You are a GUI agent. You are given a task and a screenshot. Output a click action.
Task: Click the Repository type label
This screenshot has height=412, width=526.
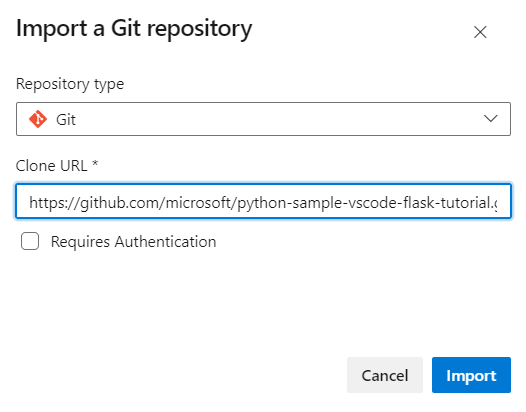click(x=70, y=84)
